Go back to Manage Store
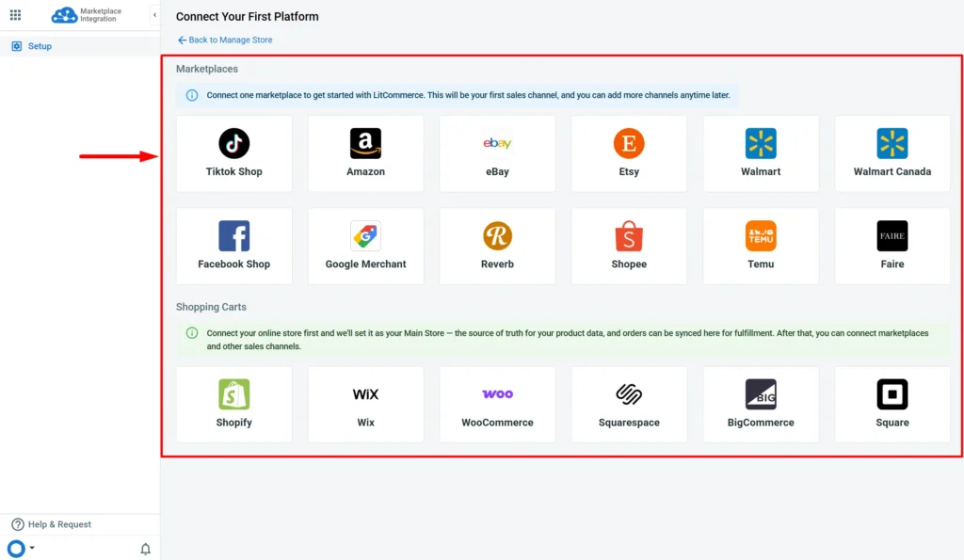 click(225, 40)
